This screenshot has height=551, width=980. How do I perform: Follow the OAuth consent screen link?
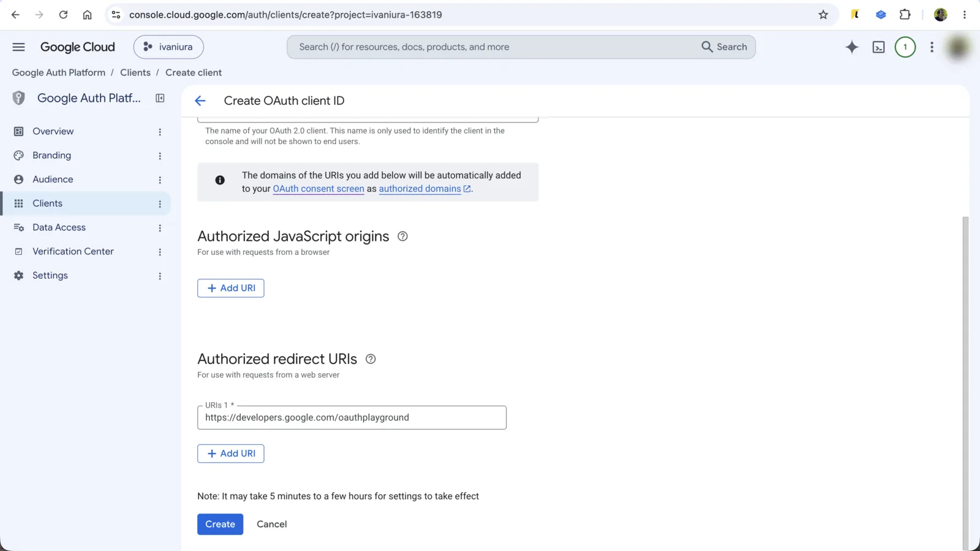tap(318, 189)
